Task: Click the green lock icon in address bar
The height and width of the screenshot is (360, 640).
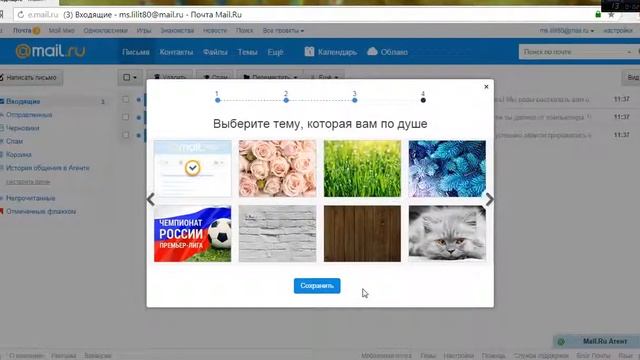Action: click(x=598, y=15)
